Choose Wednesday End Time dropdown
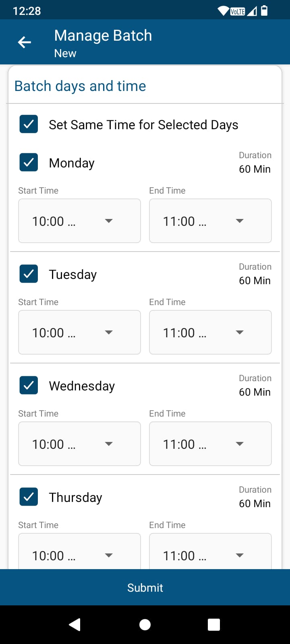290x644 pixels. 210,444
